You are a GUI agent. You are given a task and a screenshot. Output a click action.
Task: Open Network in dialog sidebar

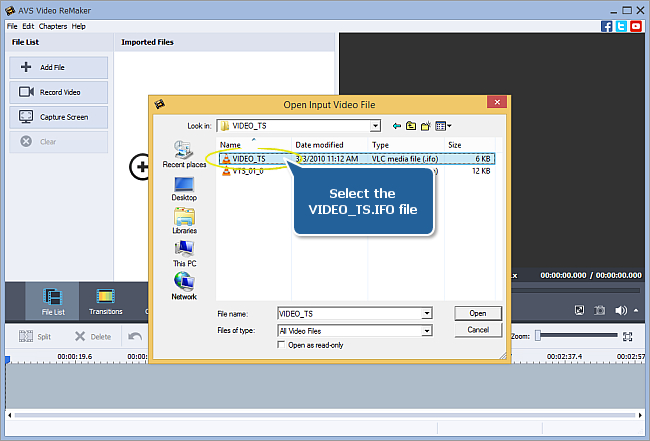184,286
